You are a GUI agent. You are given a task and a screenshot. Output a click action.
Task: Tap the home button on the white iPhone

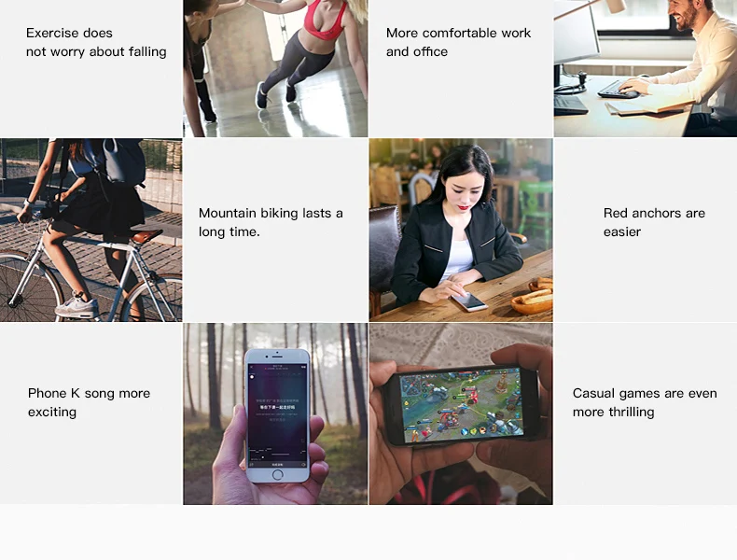(277, 475)
